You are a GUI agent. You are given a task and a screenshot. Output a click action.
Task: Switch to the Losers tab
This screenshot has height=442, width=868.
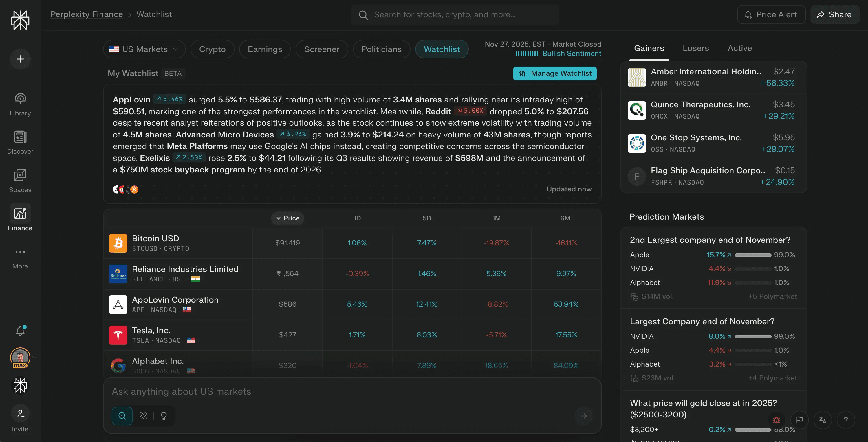click(x=695, y=48)
